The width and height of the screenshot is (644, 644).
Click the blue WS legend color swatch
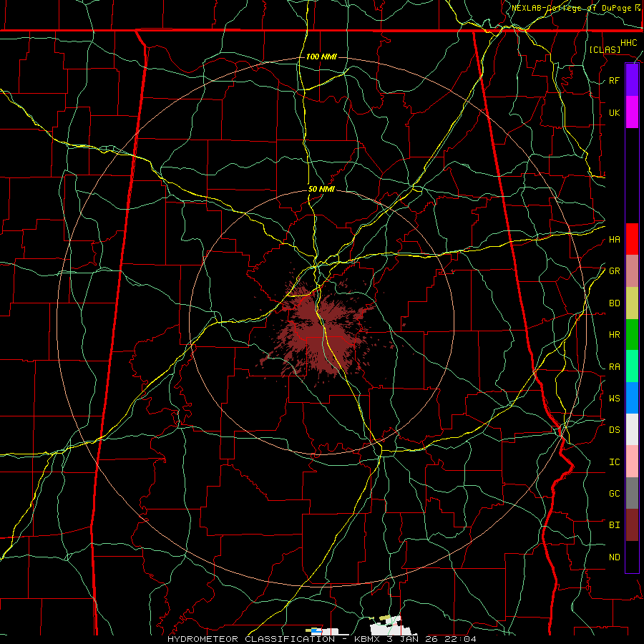(632, 398)
